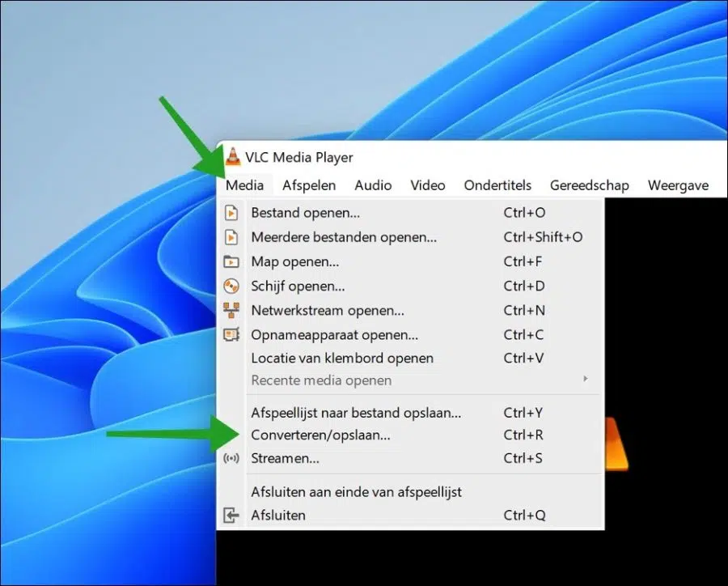Expand Recente media openen submenu arrow

click(586, 380)
